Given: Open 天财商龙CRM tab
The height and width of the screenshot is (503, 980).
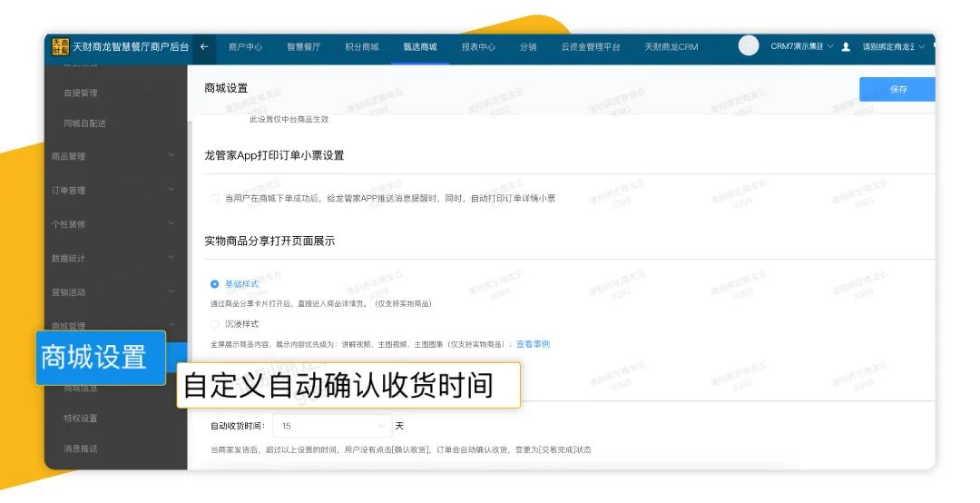Looking at the screenshot, I should pos(671,47).
